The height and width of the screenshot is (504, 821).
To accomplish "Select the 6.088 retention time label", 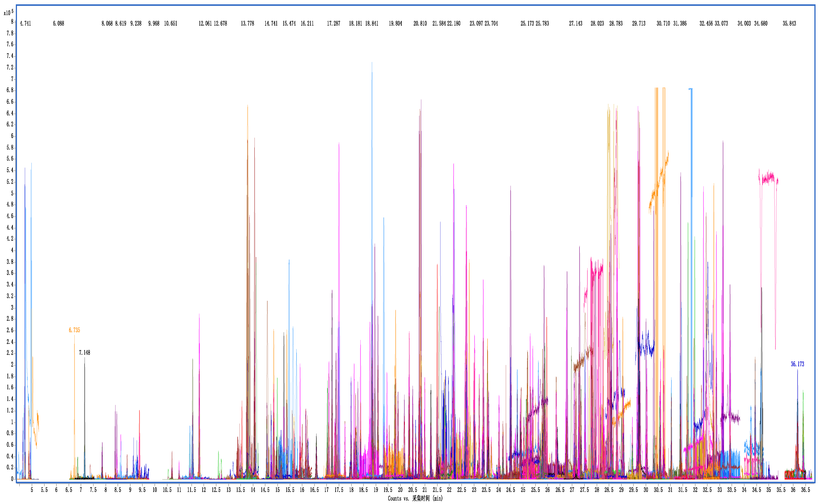I will (58, 23).
